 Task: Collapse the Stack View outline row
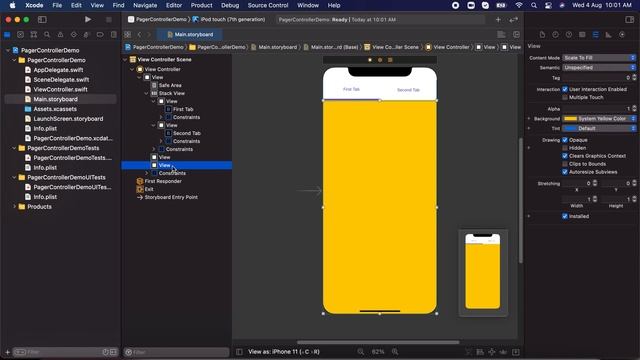[x=147, y=93]
